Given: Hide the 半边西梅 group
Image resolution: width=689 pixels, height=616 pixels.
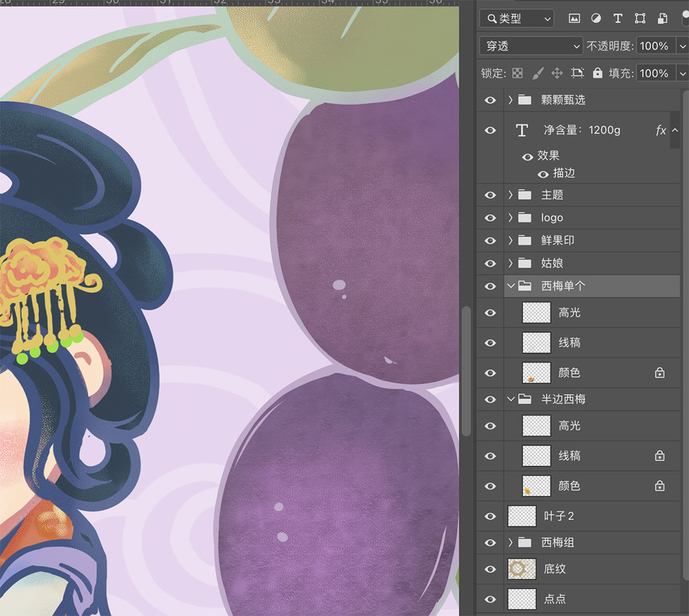Looking at the screenshot, I should coord(491,399).
